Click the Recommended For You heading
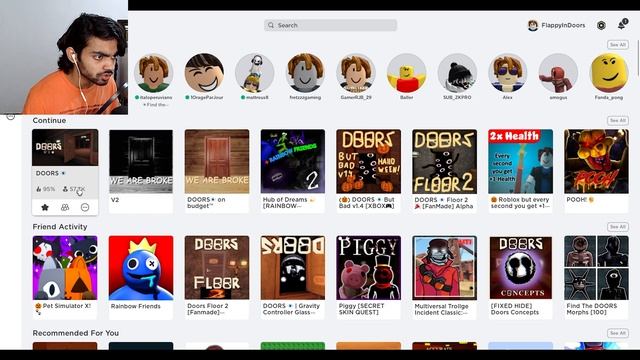 tap(76, 333)
